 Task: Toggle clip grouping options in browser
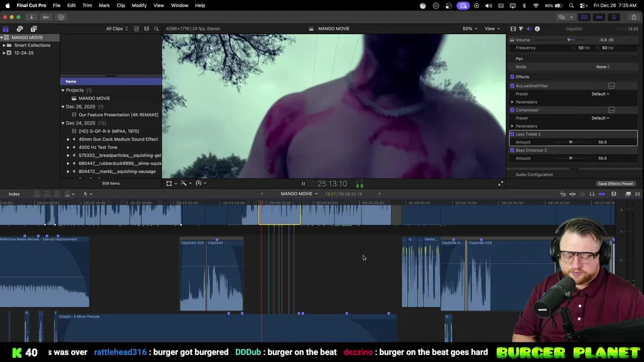(x=136, y=29)
